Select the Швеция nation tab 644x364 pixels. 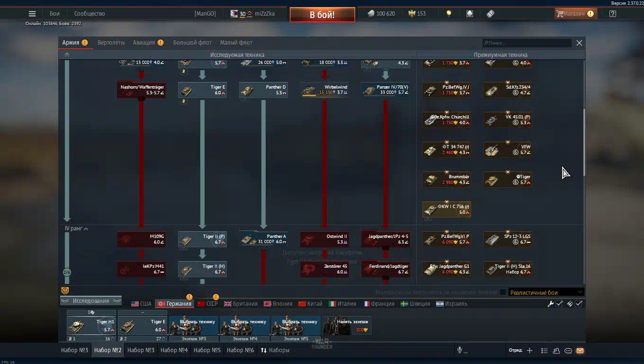(415, 304)
